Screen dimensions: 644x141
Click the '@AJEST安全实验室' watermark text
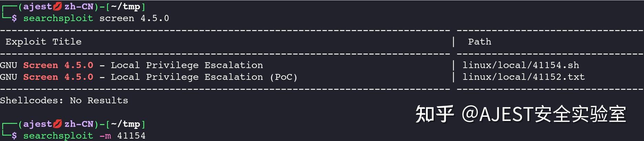(543, 114)
